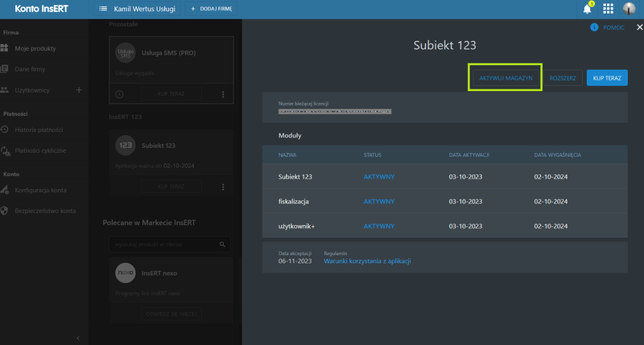
Task: Click the Konfiguracja konta icon
Action: [4, 190]
